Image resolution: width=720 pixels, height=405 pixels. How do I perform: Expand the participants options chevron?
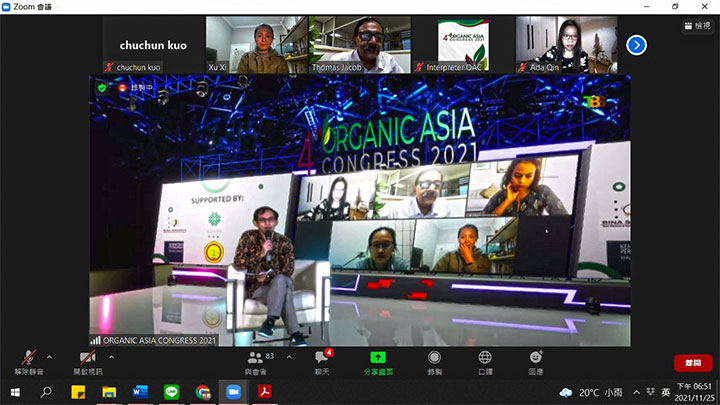coord(289,357)
